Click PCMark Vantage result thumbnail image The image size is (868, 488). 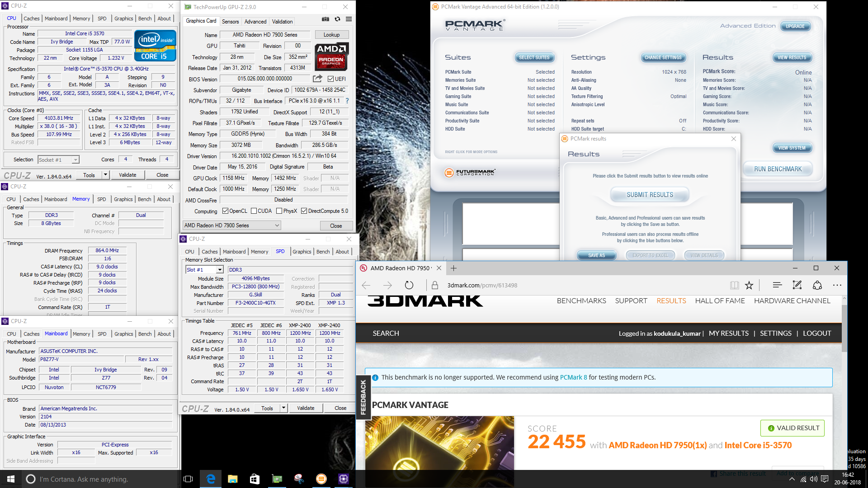[439, 443]
